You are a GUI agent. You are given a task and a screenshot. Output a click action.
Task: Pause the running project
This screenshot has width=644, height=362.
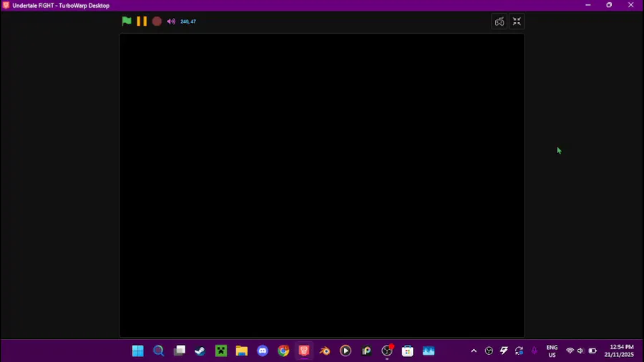(142, 21)
